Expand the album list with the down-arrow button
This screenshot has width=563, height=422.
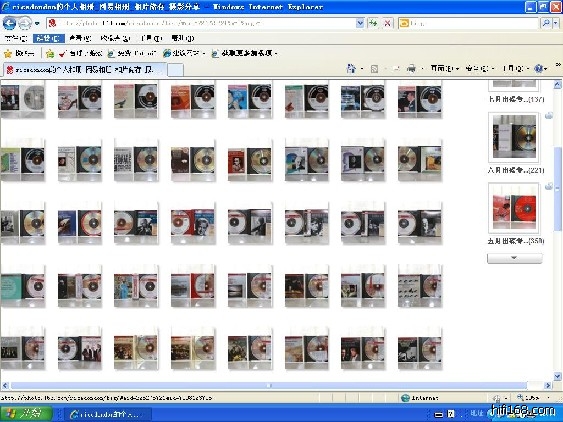pos(514,258)
